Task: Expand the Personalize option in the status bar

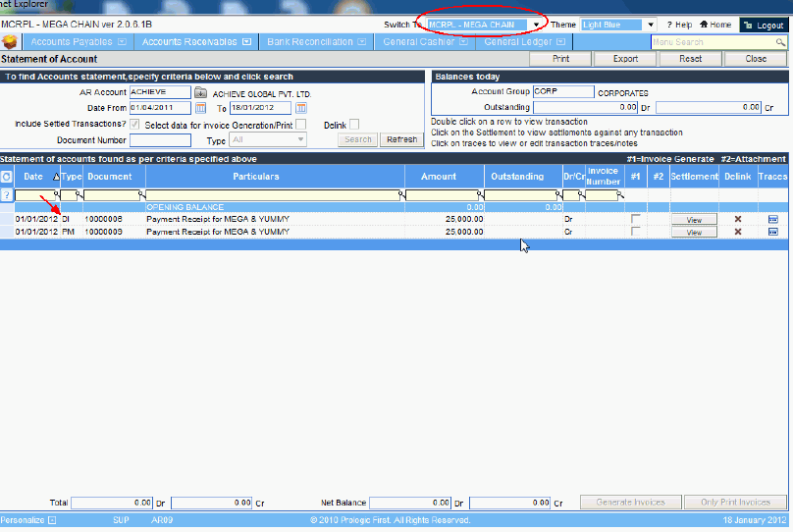Action: click(52, 519)
